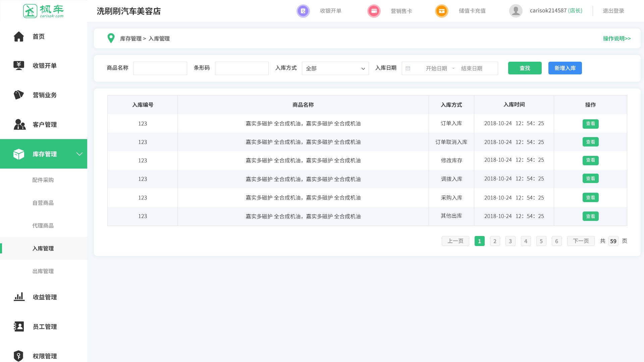Click the employee contact book icon
644x362 pixels.
(19, 326)
